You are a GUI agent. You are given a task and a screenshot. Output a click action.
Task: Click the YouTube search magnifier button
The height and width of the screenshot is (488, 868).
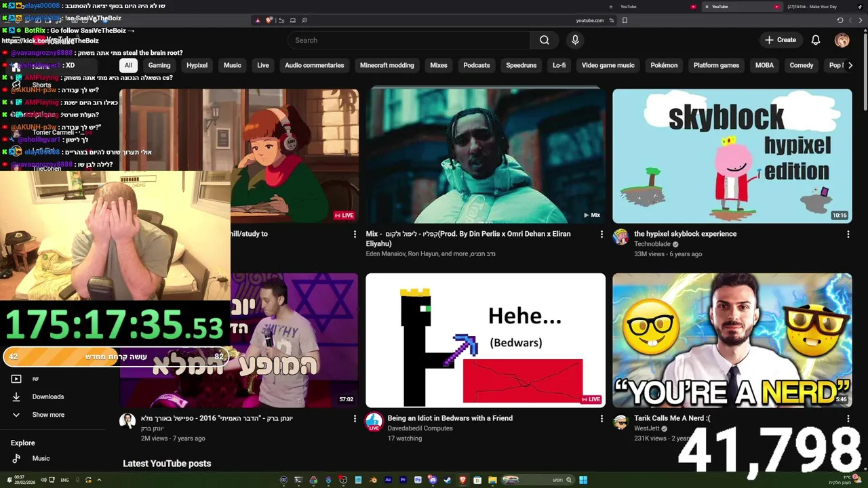tap(545, 40)
